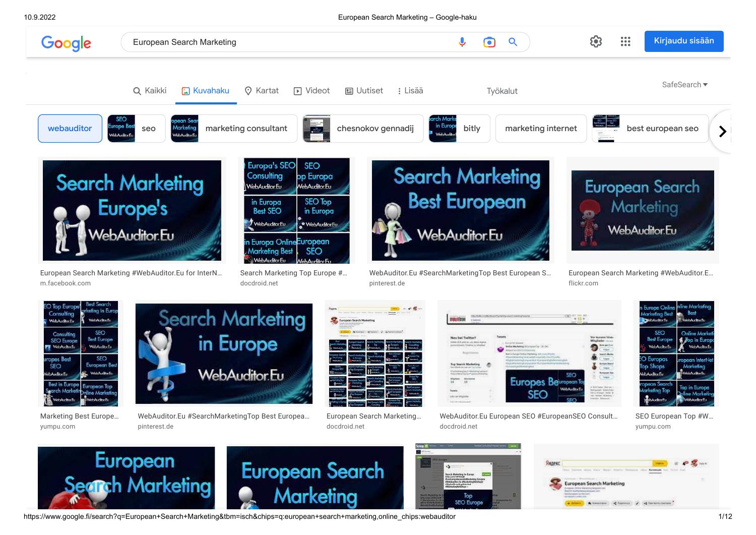756x535 pixels.
Task: Open the Google apps grid
Action: coord(625,41)
